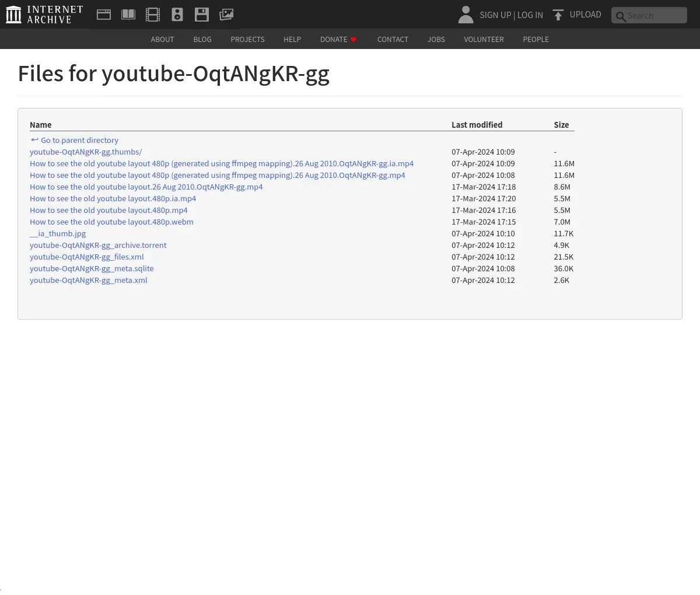Open the VOLUNTEER menu item

(x=484, y=40)
